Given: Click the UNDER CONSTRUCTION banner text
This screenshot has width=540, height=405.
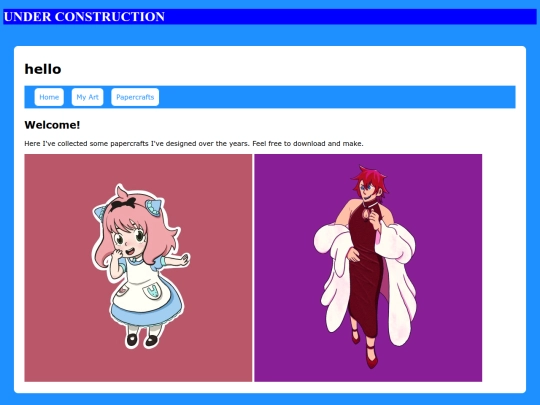Looking at the screenshot, I should coord(84,17).
